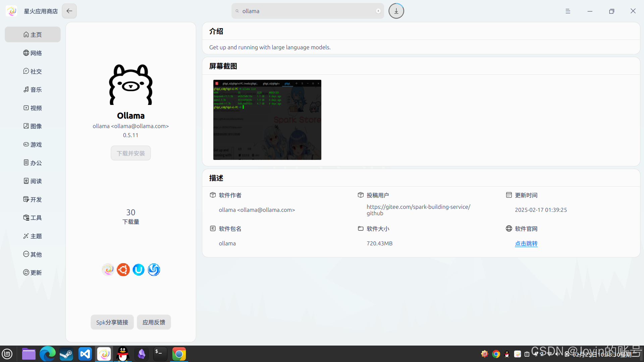The image size is (644, 362).
Task: Open the 游戏 games category
Action: (33, 144)
